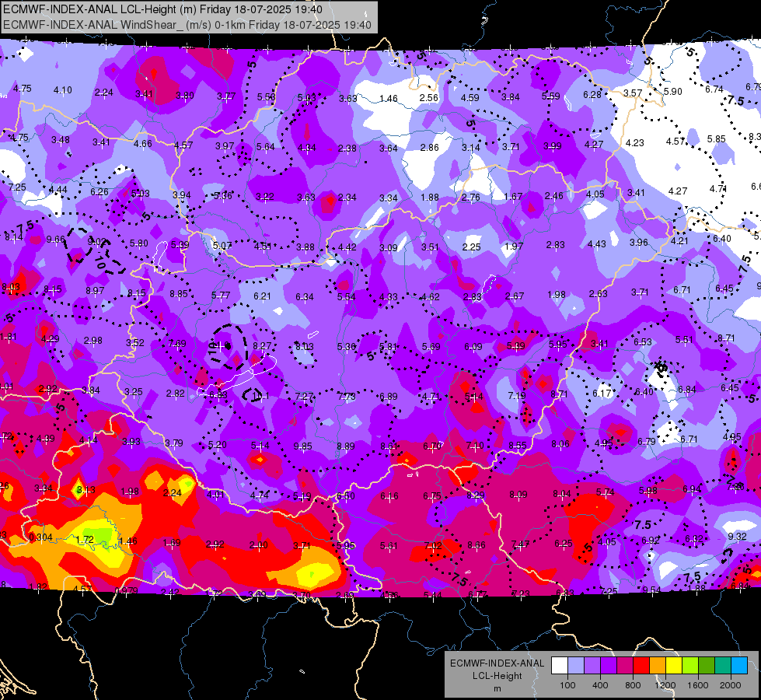Click the 6.28 wind shear value
The height and width of the screenshot is (700, 761).
tap(592, 94)
